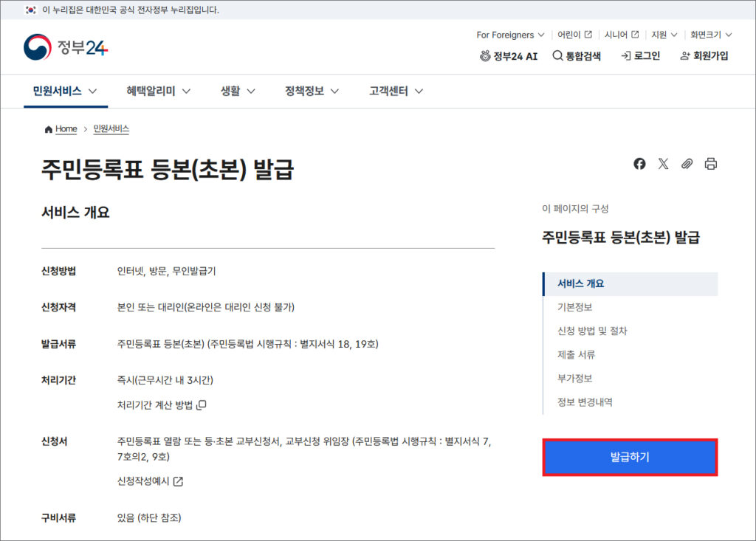Viewport: 756px width, 541px height.
Task: Expand the 지원 dropdown
Action: click(664, 35)
